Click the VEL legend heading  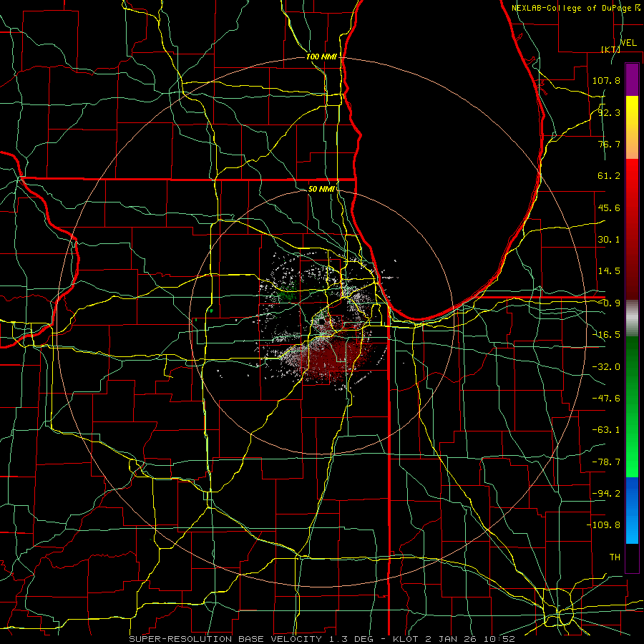pyautogui.click(x=628, y=43)
